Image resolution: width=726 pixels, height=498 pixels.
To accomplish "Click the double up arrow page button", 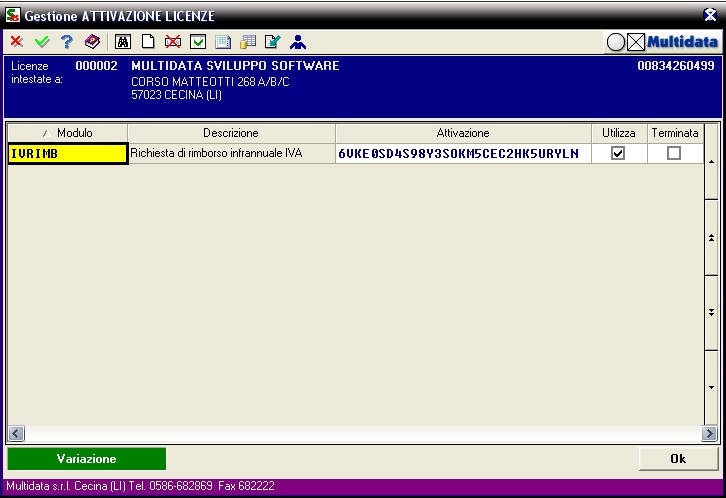I will click(x=712, y=238).
